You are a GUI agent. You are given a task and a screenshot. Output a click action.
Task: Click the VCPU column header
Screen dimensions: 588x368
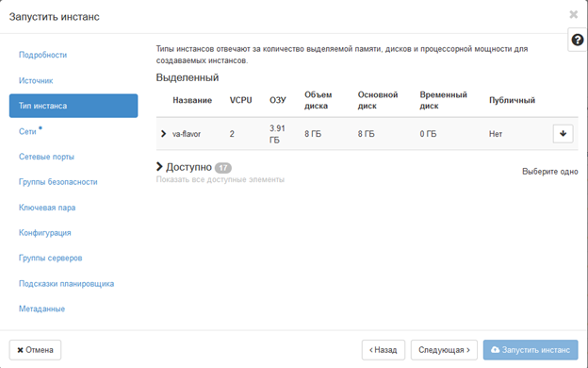pos(240,100)
